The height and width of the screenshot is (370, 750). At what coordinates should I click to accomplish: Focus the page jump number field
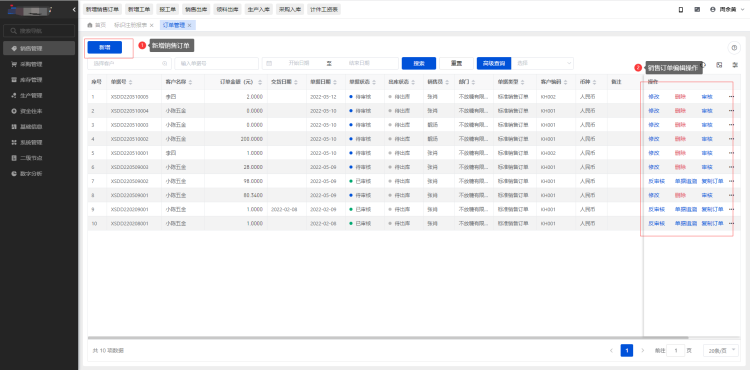[x=676, y=350]
